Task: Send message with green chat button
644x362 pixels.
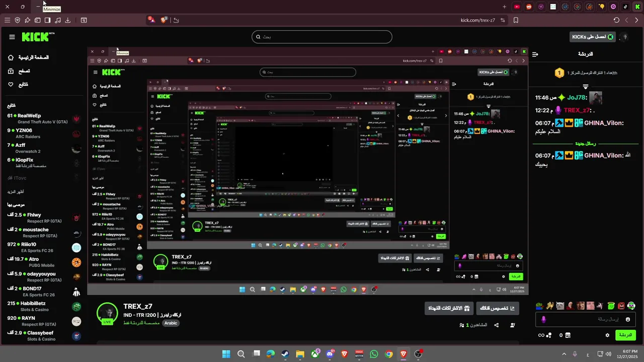Action: 625,335
